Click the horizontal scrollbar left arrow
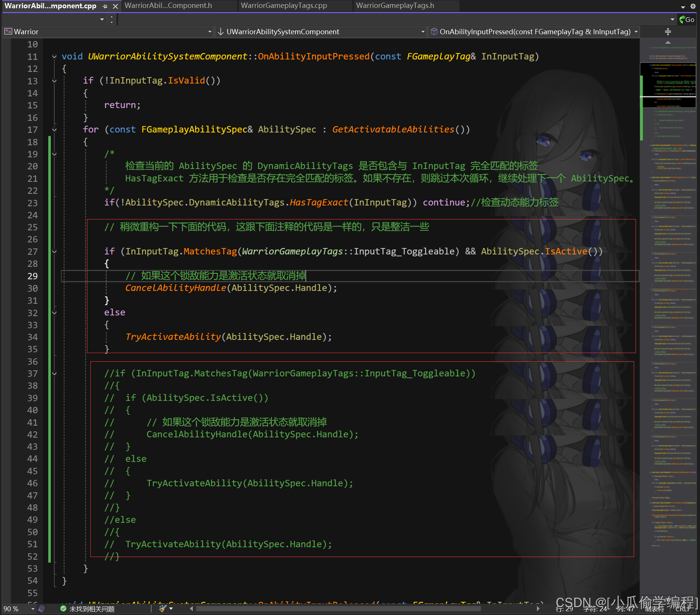 [x=192, y=609]
